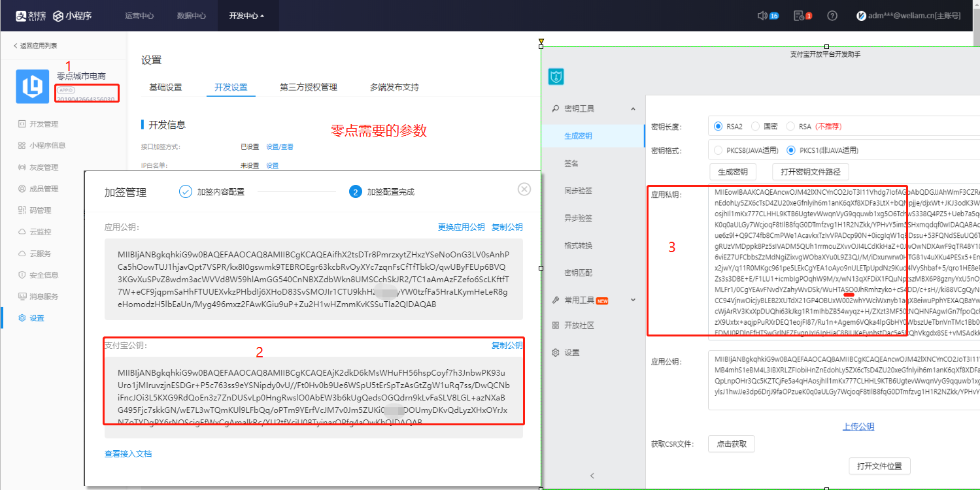Image resolution: width=980 pixels, height=490 pixels.
Task: Click into the 应用私钥 text area
Action: click(x=844, y=263)
